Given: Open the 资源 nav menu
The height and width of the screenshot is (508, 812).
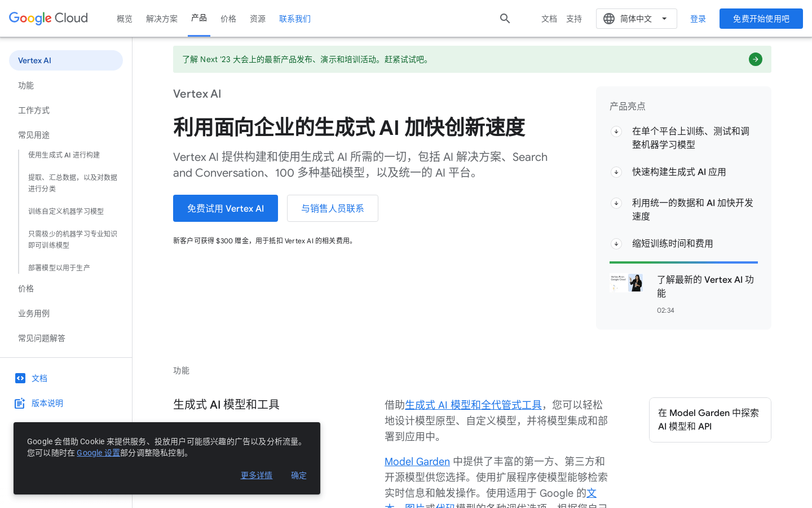Looking at the screenshot, I should point(258,19).
